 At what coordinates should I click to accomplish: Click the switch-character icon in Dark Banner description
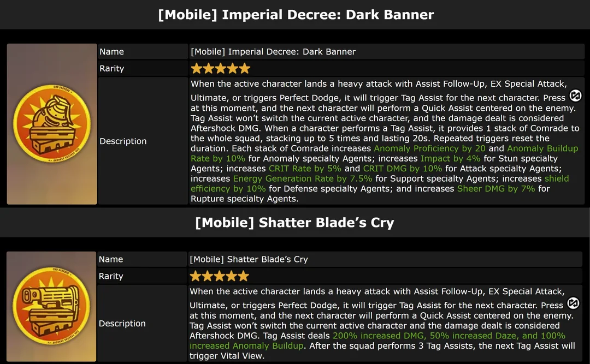click(x=575, y=96)
